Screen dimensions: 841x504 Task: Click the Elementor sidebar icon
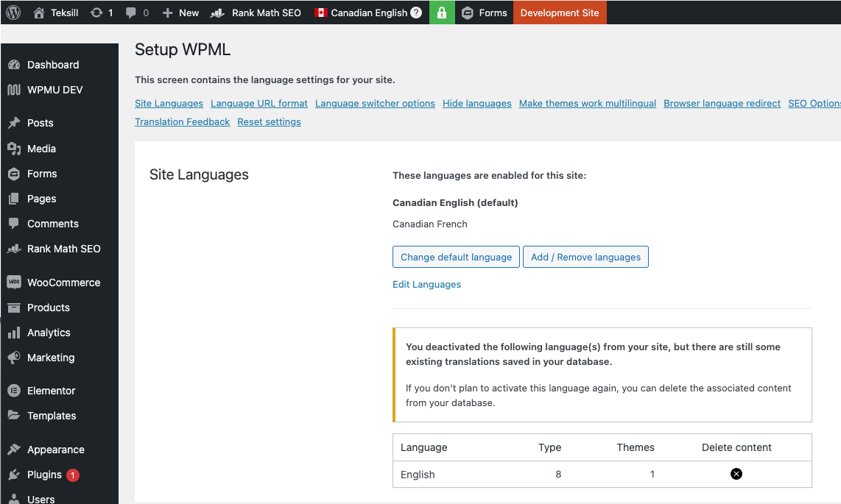(14, 391)
